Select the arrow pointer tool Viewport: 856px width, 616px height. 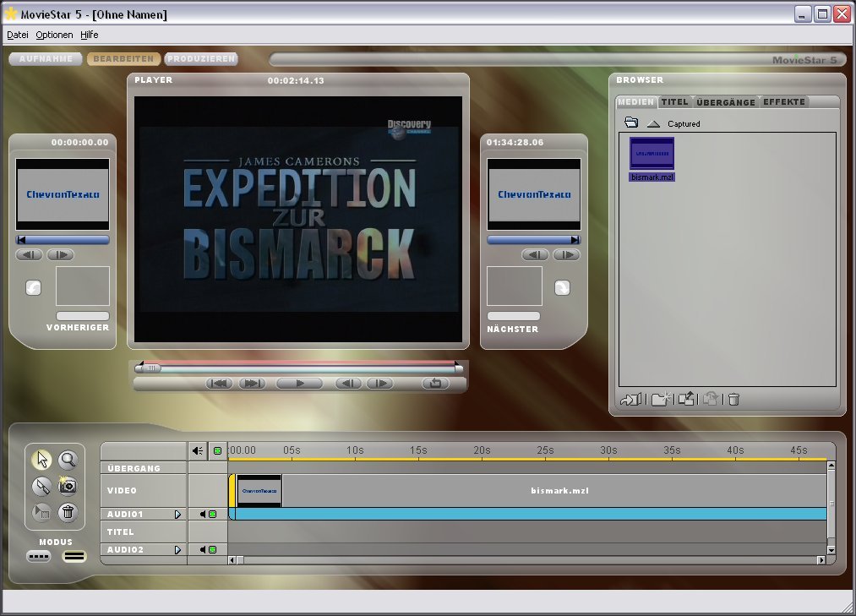coord(41,460)
